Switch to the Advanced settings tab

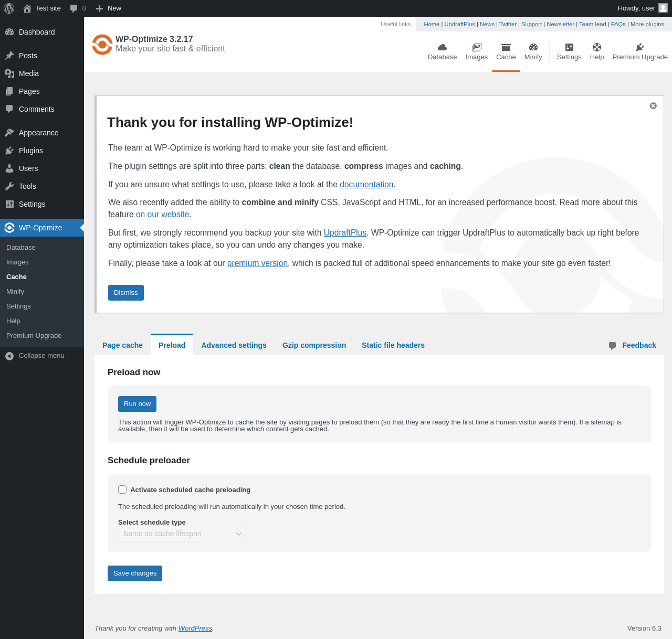[234, 345]
